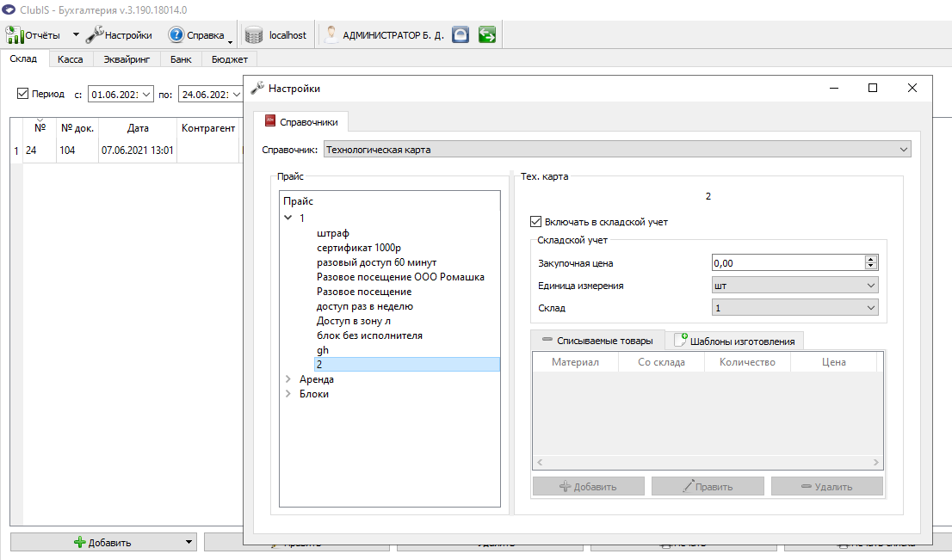Open Настройки wrench icon in toolbar

point(95,35)
